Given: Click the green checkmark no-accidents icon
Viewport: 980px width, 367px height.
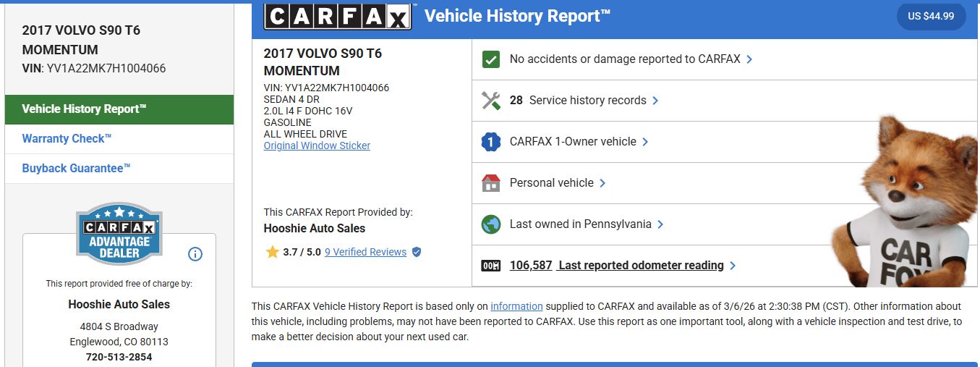Looking at the screenshot, I should [491, 59].
